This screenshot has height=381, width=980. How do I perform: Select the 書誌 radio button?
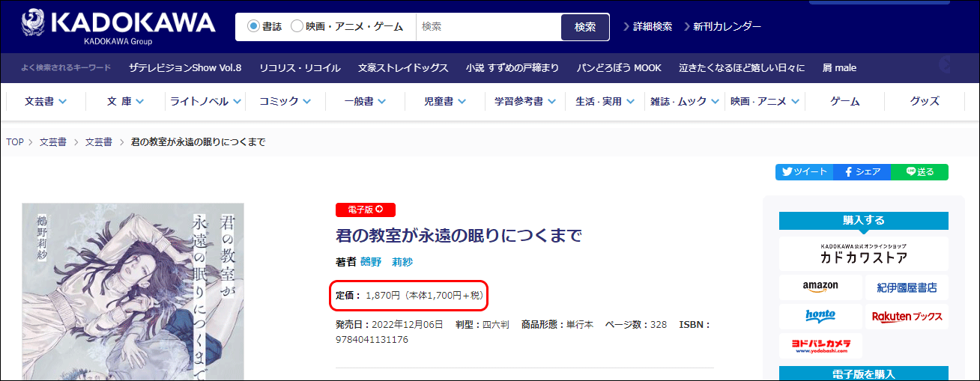(x=253, y=26)
